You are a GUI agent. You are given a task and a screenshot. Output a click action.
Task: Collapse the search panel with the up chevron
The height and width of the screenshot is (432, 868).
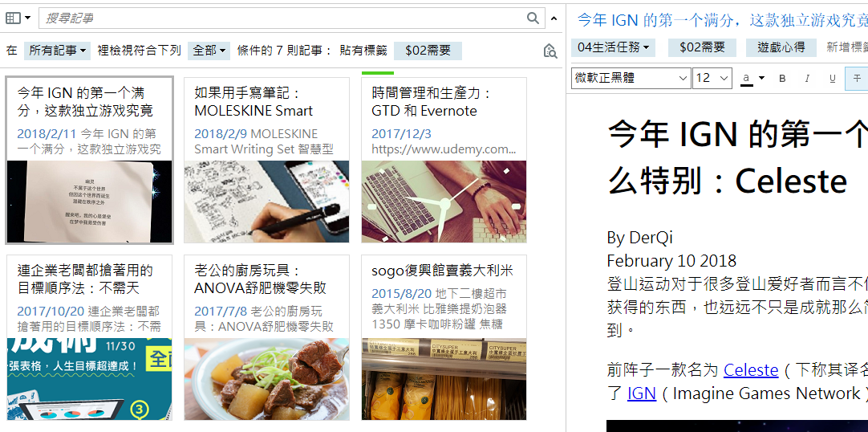554,18
